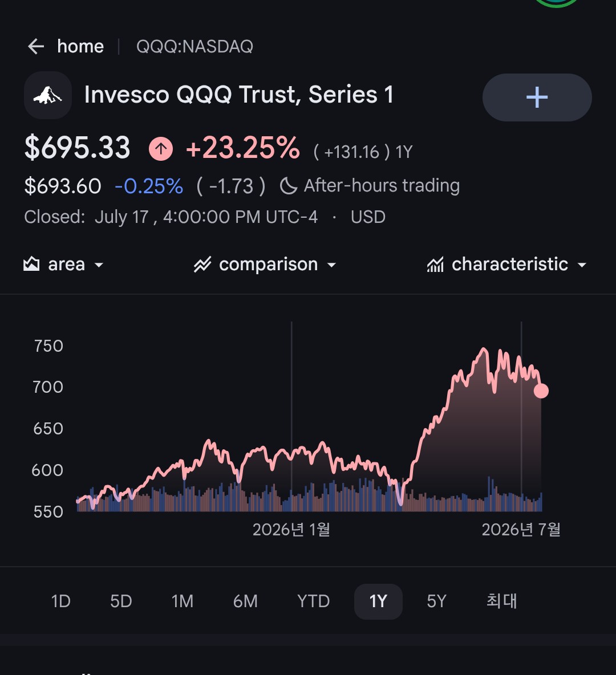The width and height of the screenshot is (616, 675).
Task: Choose the 5Y time range
Action: [436, 601]
